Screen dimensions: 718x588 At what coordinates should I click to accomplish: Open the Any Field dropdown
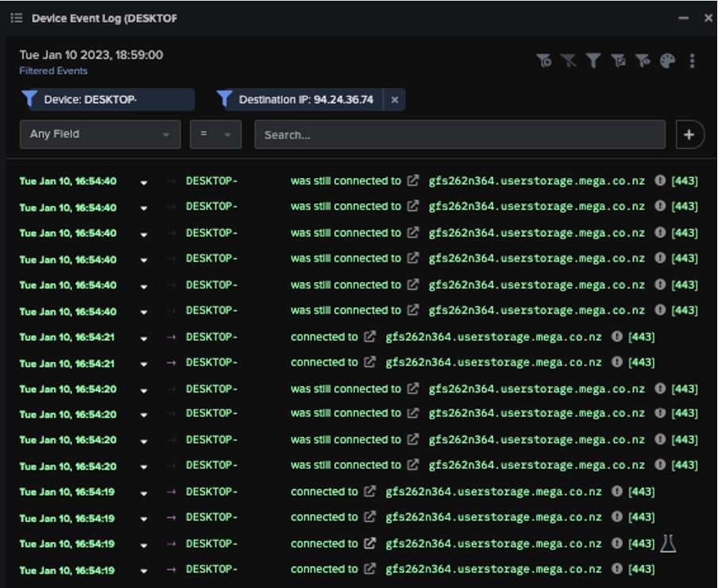click(x=99, y=134)
